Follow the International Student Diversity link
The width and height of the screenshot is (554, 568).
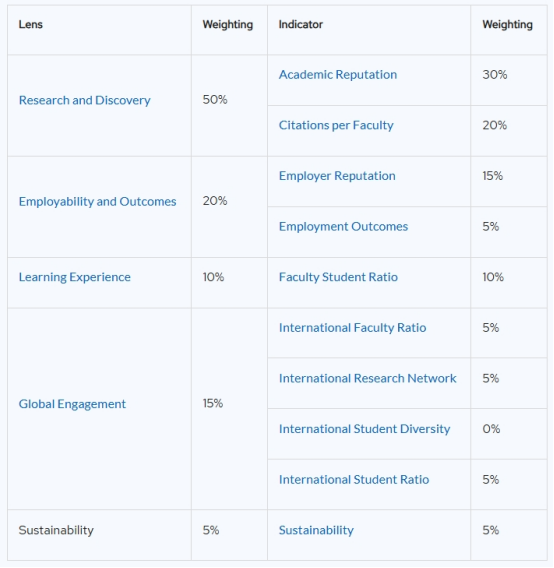click(x=364, y=429)
